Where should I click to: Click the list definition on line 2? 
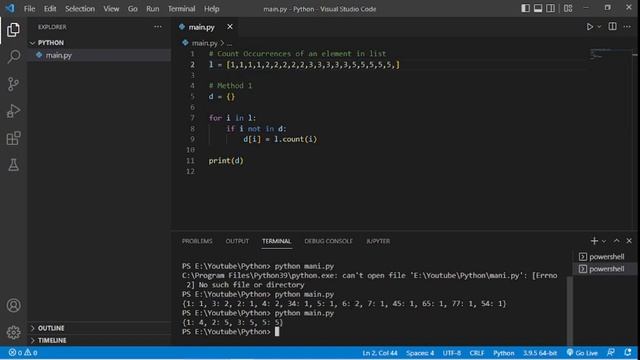(x=304, y=64)
